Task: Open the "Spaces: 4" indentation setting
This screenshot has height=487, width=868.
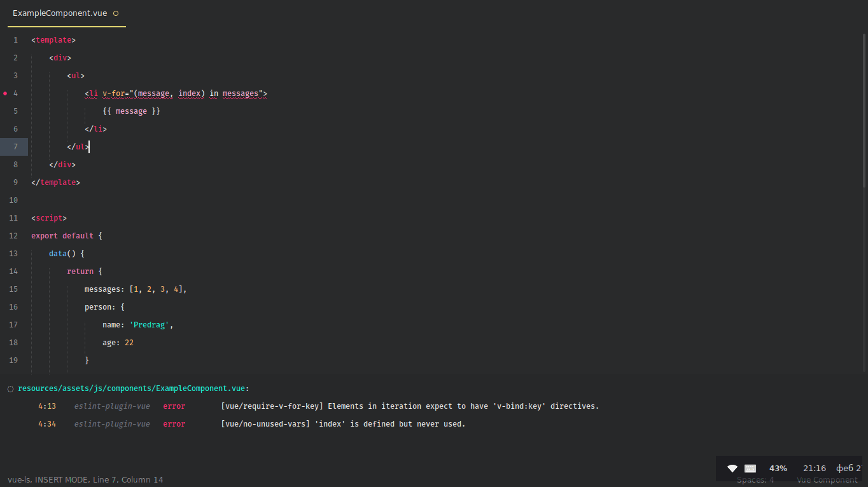Action: [x=755, y=479]
